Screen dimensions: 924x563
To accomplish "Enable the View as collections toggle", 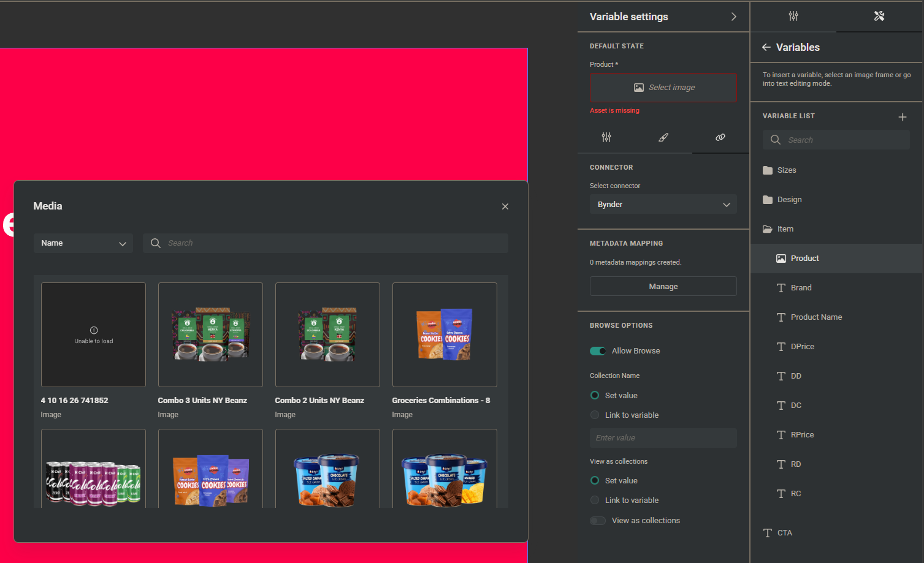I will coord(598,520).
